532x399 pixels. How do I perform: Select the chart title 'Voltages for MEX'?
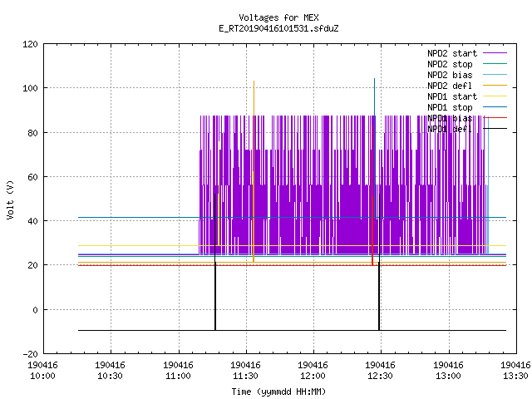coord(278,17)
